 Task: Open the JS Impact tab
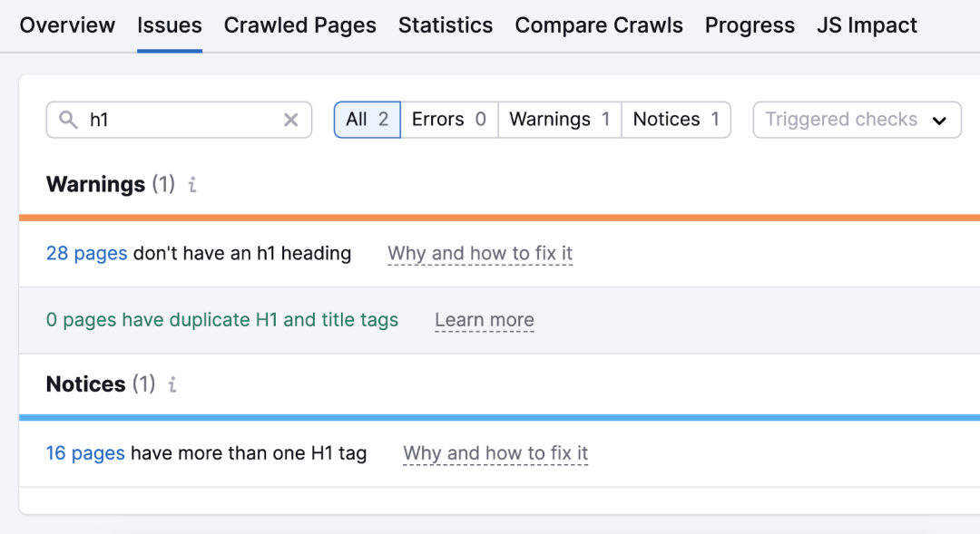pos(867,25)
